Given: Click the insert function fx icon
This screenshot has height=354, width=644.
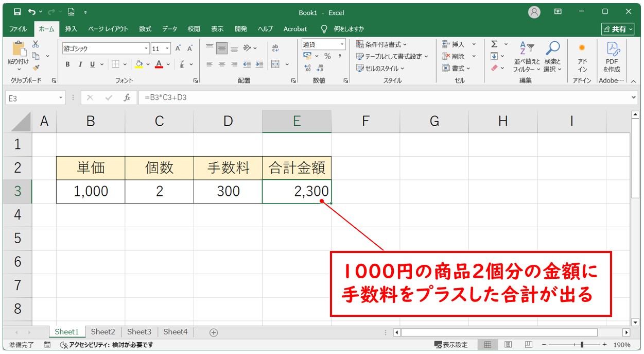Looking at the screenshot, I should coord(127,97).
